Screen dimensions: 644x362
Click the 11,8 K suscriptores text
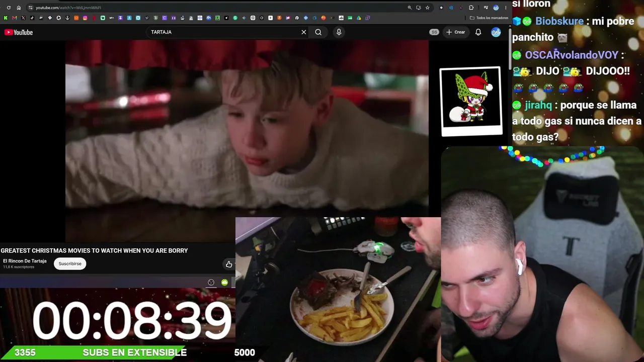point(19,267)
